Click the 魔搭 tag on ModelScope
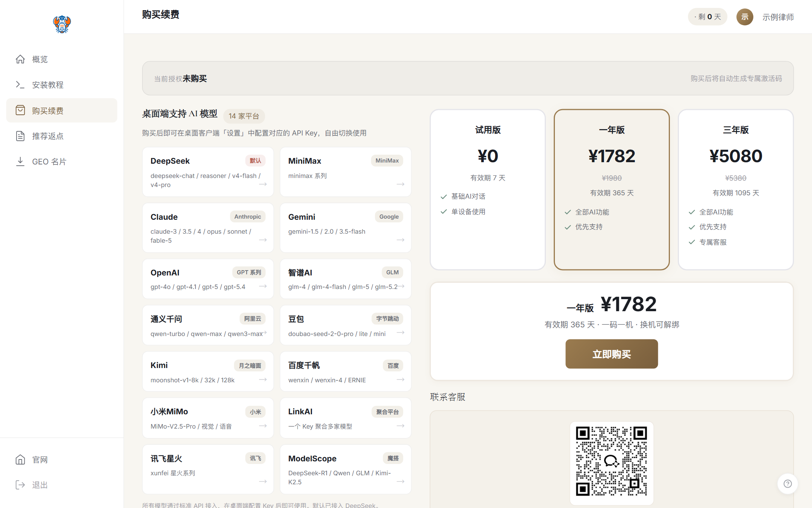 (393, 458)
